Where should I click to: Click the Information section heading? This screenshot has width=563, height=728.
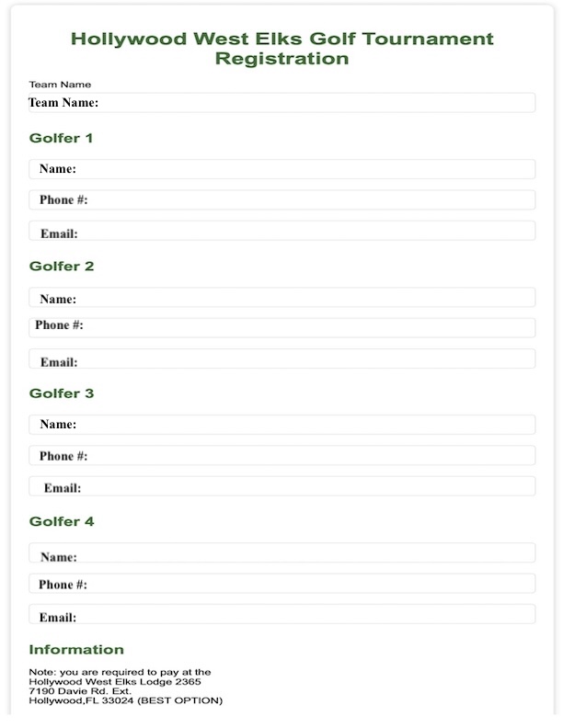coord(76,650)
